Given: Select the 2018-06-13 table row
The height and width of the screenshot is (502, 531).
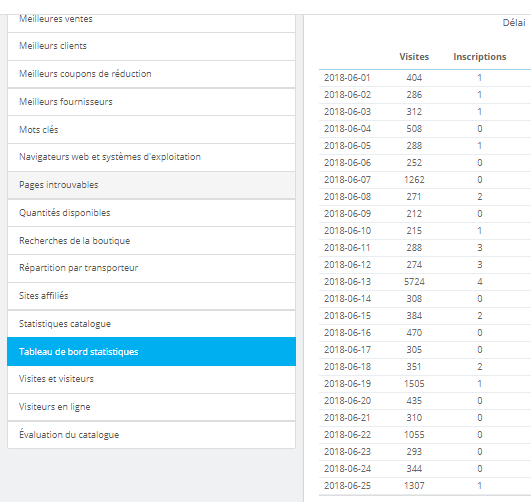Looking at the screenshot, I should click(425, 282).
